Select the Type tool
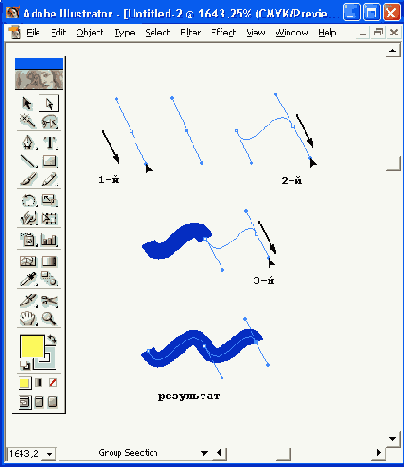Screen dimensions: 404x467 50,142
